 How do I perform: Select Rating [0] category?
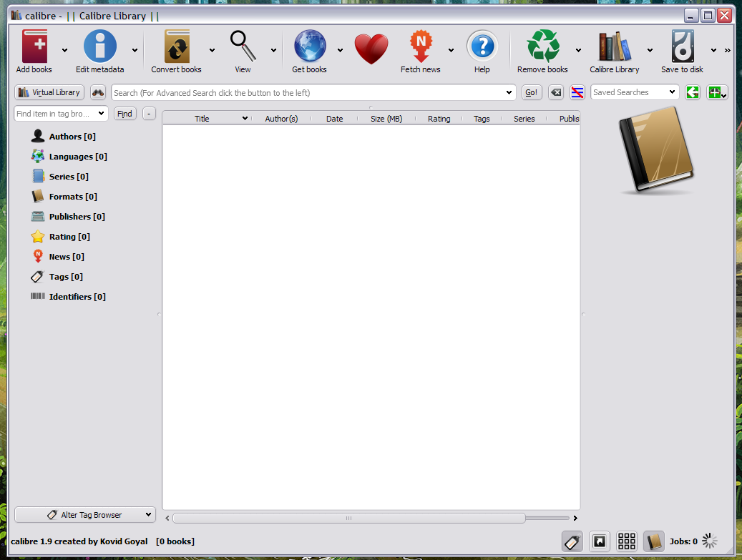click(x=69, y=237)
